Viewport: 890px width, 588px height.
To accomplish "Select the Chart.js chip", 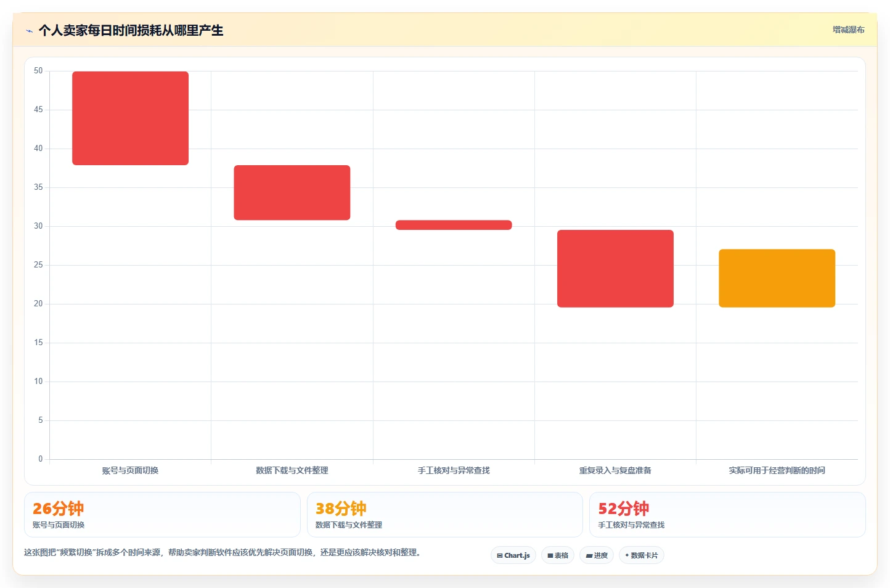I will (513, 555).
